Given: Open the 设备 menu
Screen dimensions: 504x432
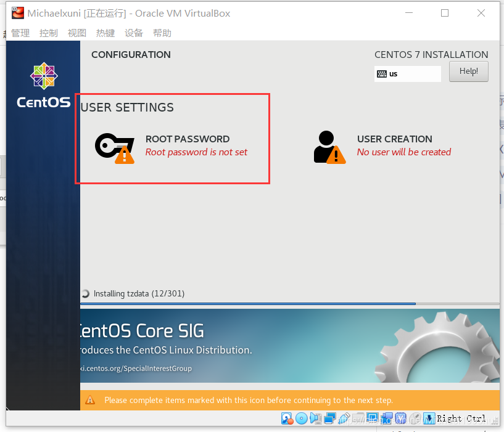Looking at the screenshot, I should 134,33.
